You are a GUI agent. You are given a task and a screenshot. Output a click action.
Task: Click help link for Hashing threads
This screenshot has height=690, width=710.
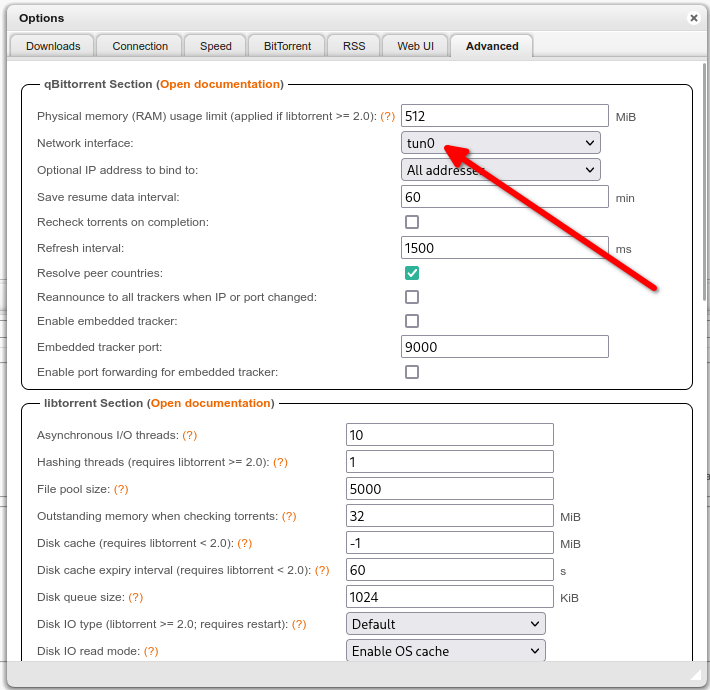pos(280,462)
